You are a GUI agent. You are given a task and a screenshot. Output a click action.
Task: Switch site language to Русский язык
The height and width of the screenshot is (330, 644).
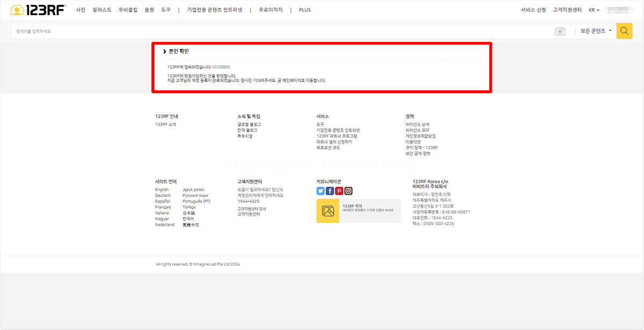click(x=195, y=196)
